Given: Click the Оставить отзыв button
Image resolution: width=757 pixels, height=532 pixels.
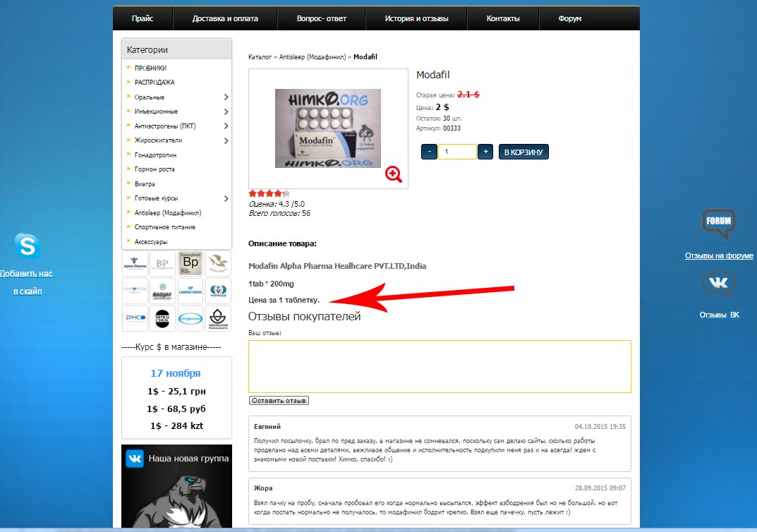Looking at the screenshot, I should (x=279, y=401).
